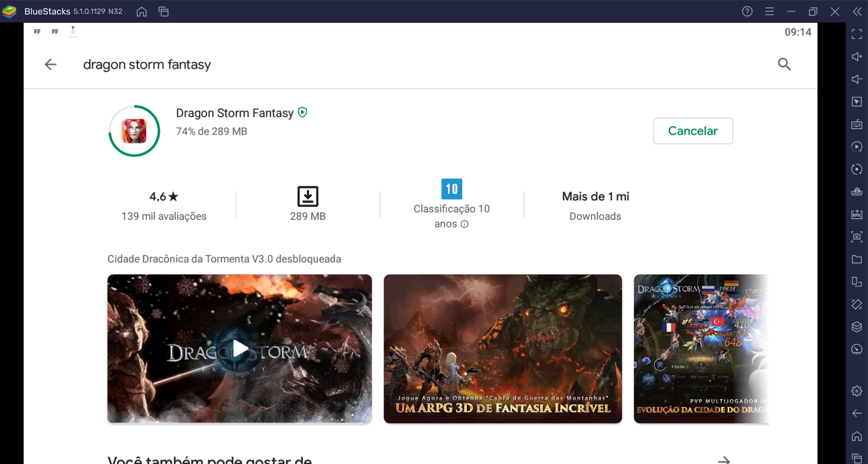Click the Play Protect verified shield icon
868x464 pixels.
[x=303, y=112]
